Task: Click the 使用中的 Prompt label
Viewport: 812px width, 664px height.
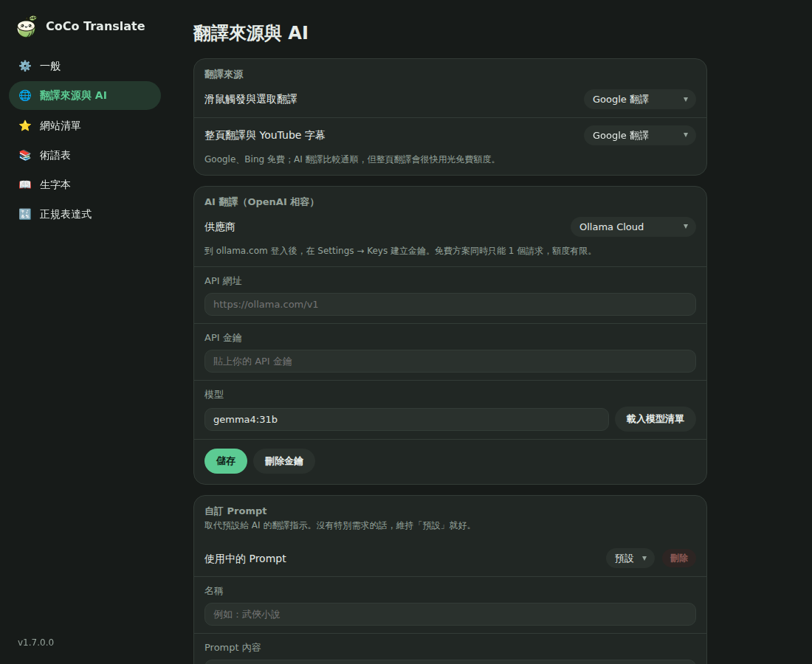Action: pyautogui.click(x=246, y=558)
